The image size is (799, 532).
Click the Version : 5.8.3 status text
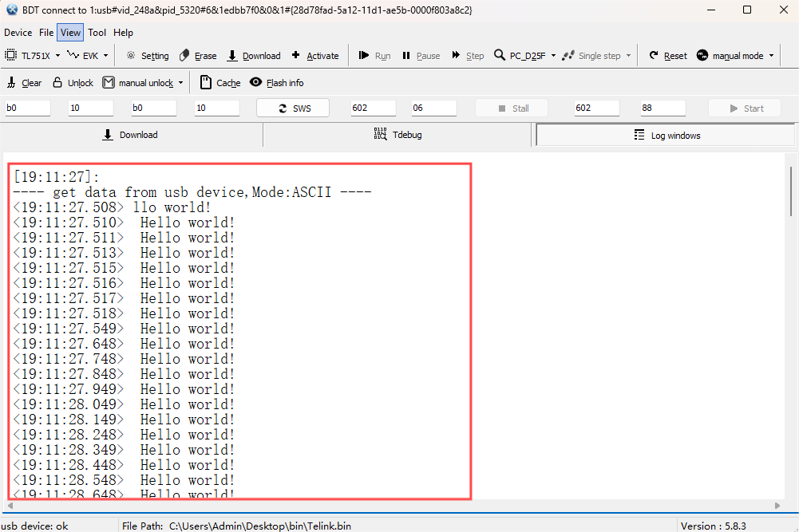coord(714,526)
